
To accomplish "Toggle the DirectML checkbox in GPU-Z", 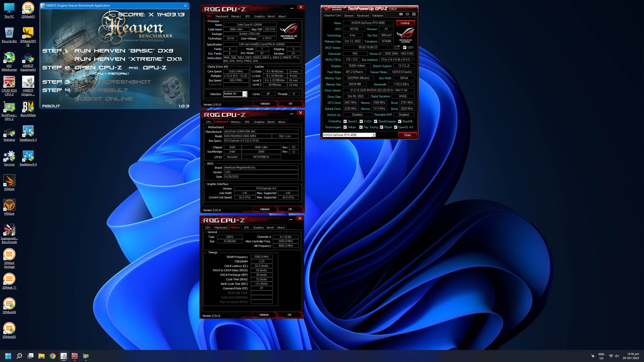I will 400,121.
